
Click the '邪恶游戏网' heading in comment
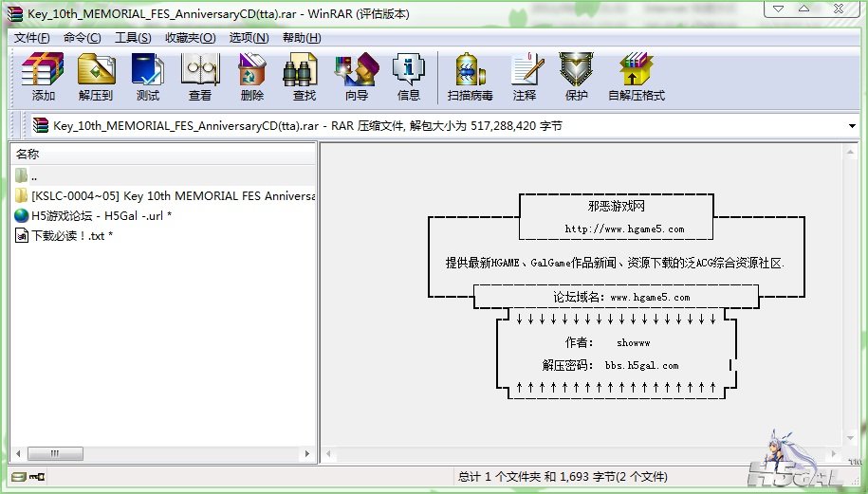point(616,207)
